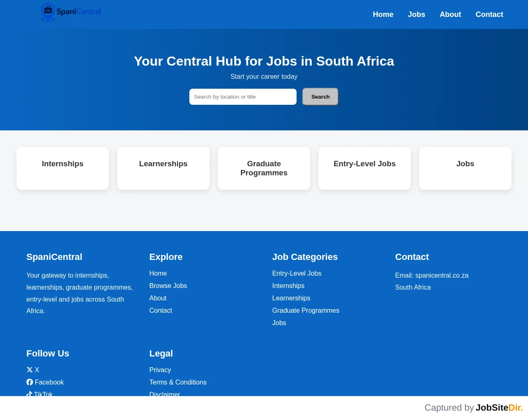
Task: Click the SpaniCentral footer heading
Action: [x=54, y=257]
